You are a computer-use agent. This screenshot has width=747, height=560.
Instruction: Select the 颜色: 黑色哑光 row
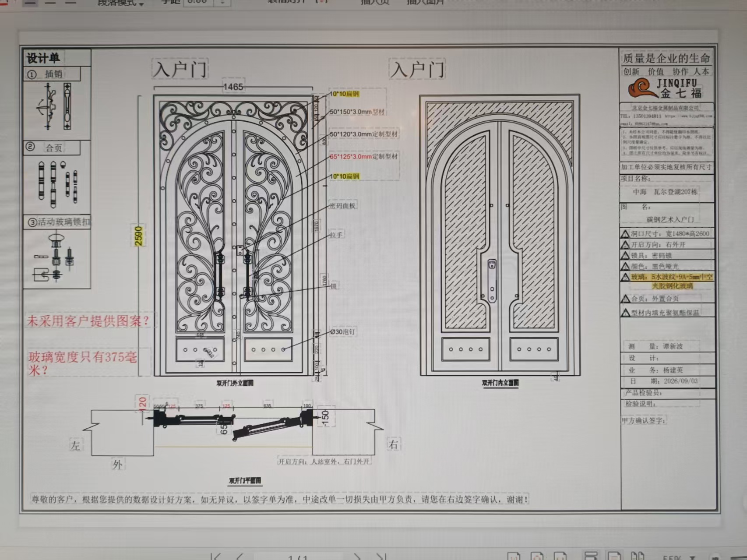[x=667, y=266]
